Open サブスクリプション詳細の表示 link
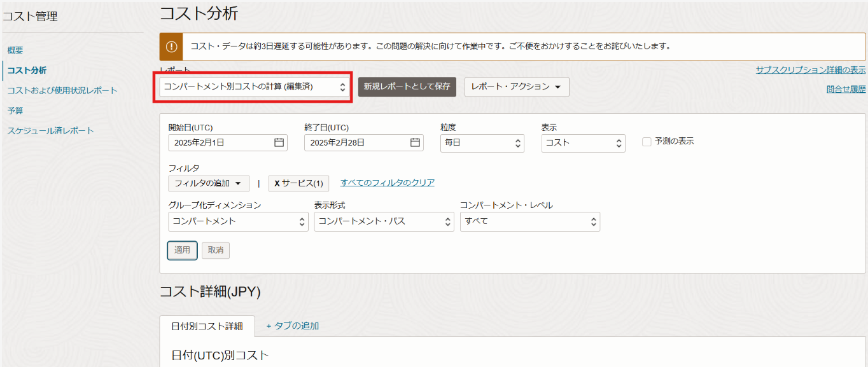This screenshot has height=367, width=868. coord(811,70)
